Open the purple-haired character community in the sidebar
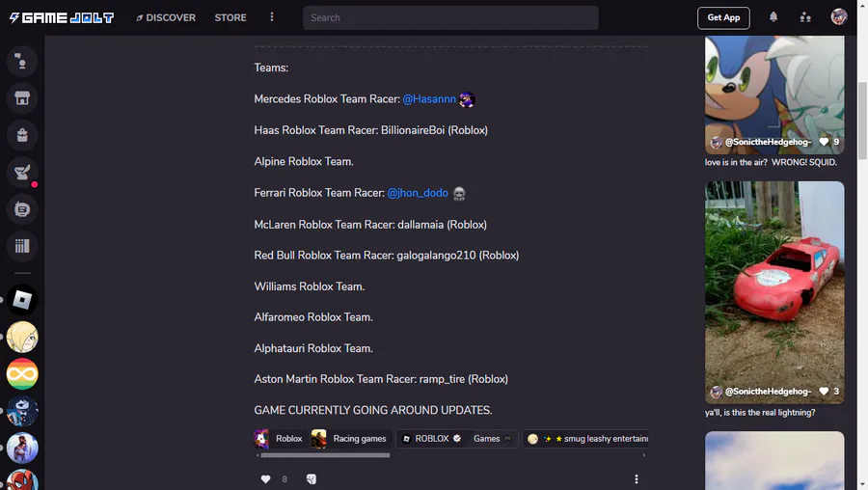868x490 pixels. (x=22, y=448)
